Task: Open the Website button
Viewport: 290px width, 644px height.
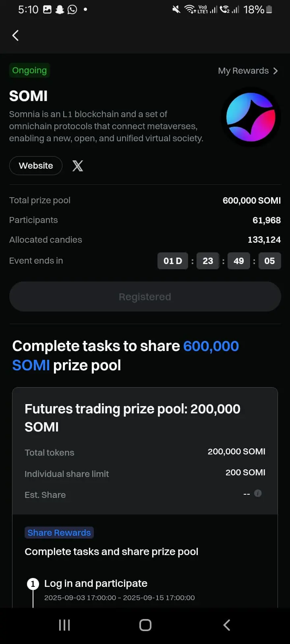Action: [x=36, y=165]
